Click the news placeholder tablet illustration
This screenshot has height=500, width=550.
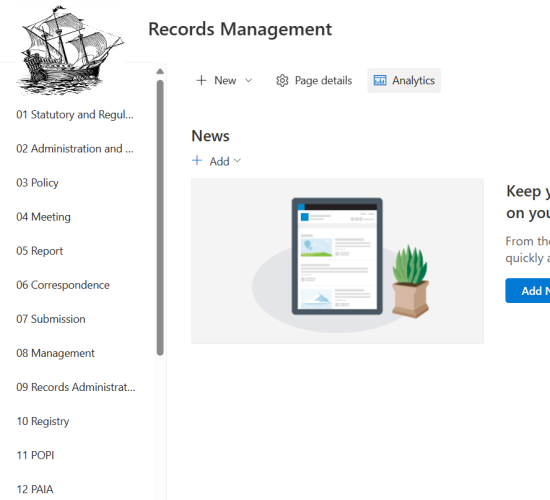[x=337, y=256]
